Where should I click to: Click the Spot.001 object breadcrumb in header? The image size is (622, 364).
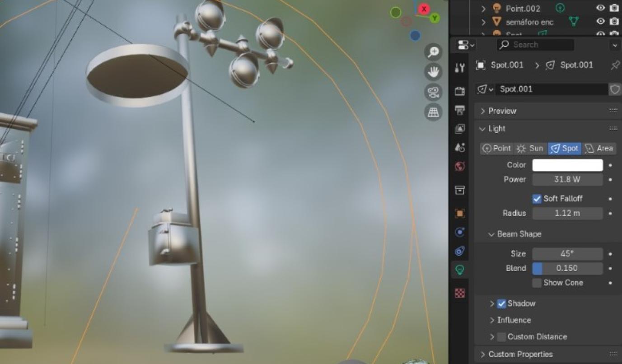pyautogui.click(x=500, y=65)
